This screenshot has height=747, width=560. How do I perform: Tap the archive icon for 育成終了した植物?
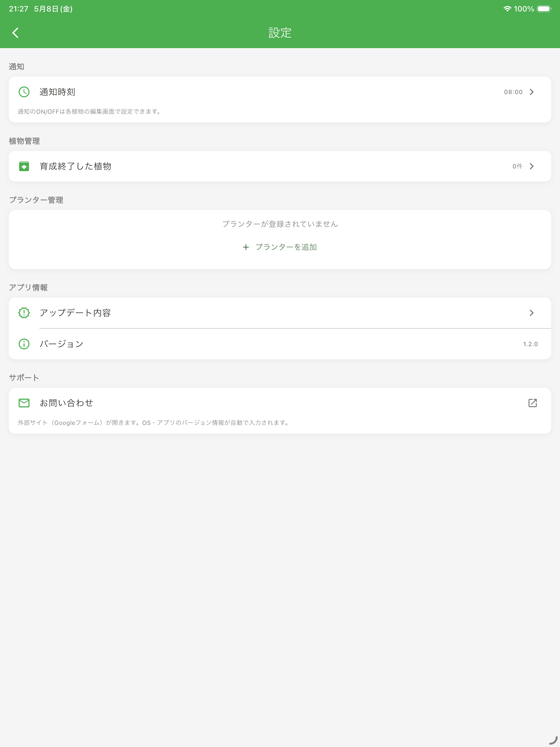click(24, 166)
